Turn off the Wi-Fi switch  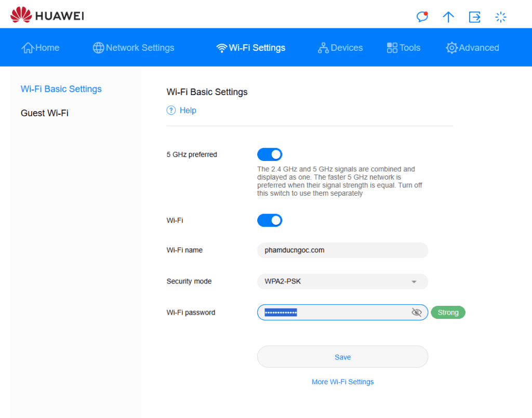[270, 220]
